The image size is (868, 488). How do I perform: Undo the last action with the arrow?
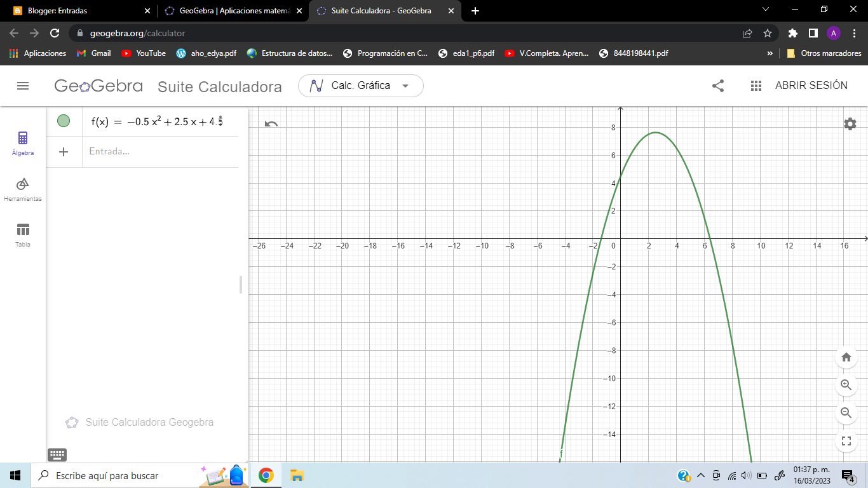point(271,124)
